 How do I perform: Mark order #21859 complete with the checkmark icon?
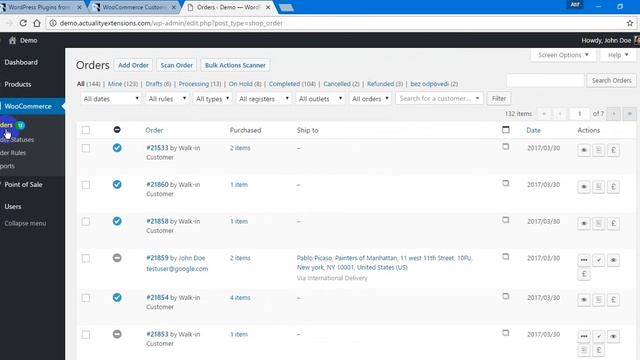click(598, 260)
